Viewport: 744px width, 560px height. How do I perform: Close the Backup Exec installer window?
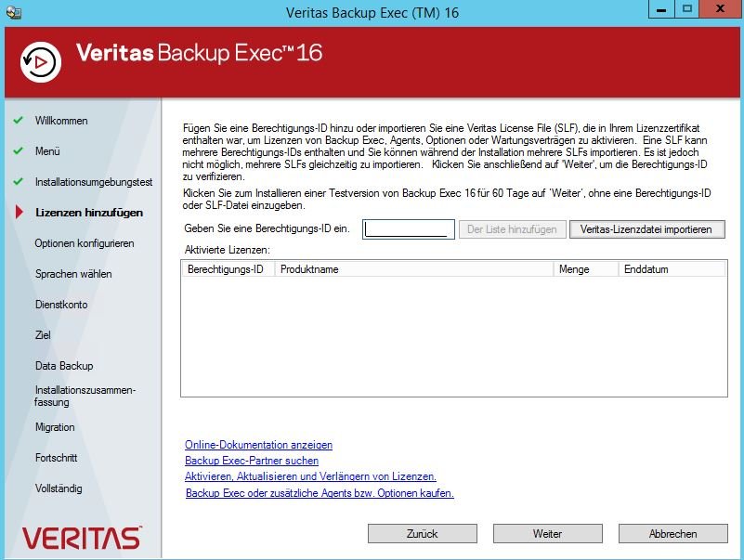(x=720, y=9)
